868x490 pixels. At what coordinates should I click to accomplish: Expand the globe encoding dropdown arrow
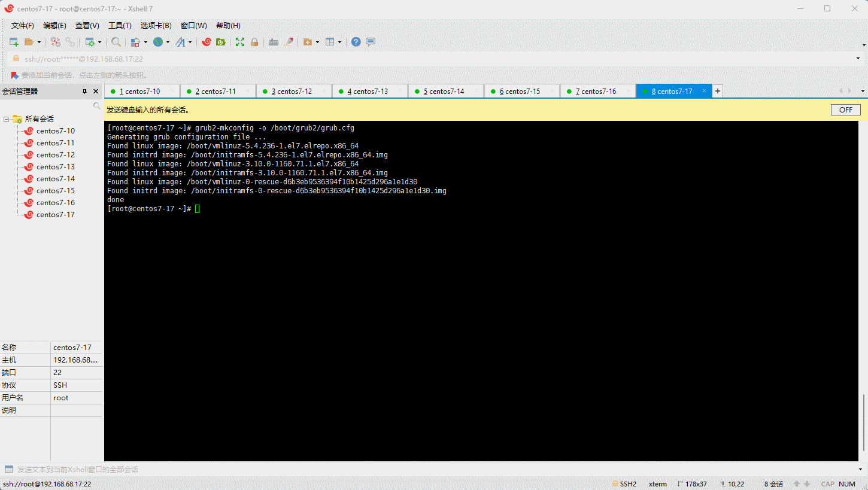168,42
